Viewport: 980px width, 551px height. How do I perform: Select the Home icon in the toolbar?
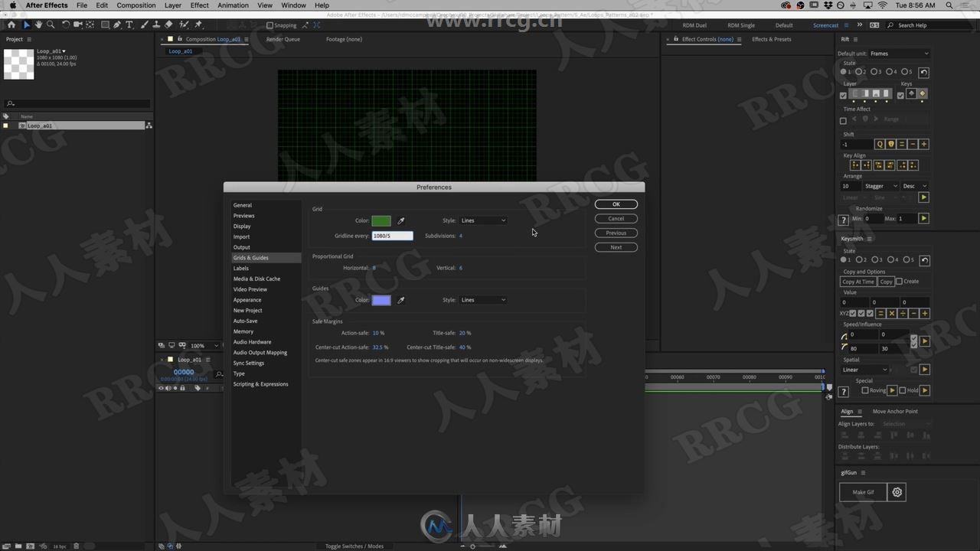(11, 24)
